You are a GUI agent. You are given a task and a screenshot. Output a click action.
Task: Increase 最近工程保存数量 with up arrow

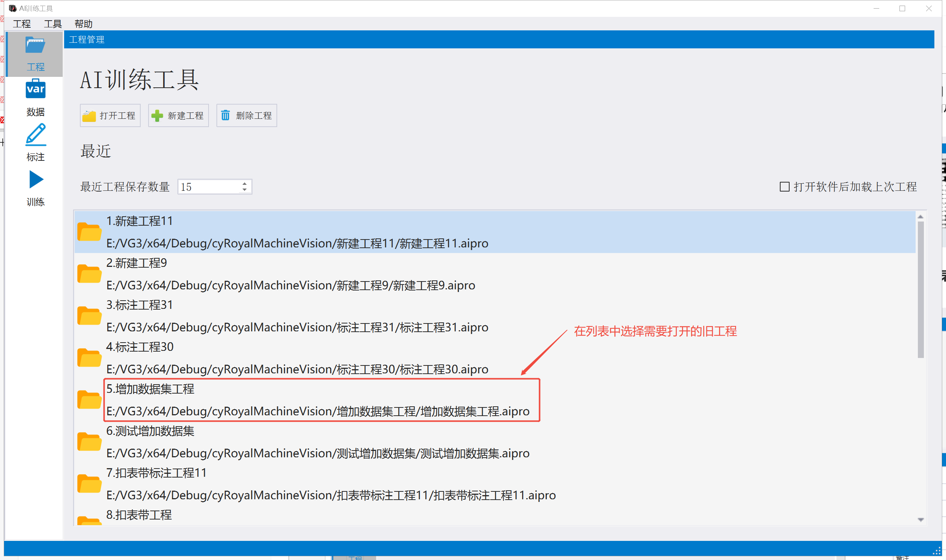tap(245, 184)
